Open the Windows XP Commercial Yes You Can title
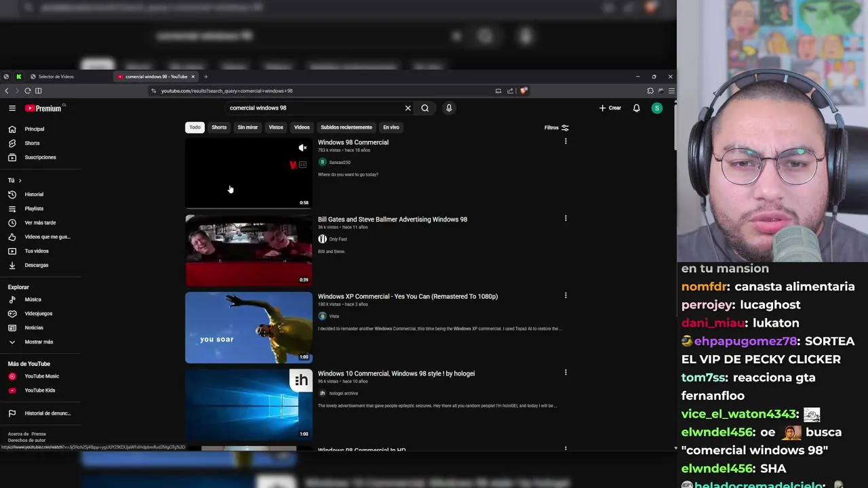This screenshot has height=488, width=868. point(408,296)
